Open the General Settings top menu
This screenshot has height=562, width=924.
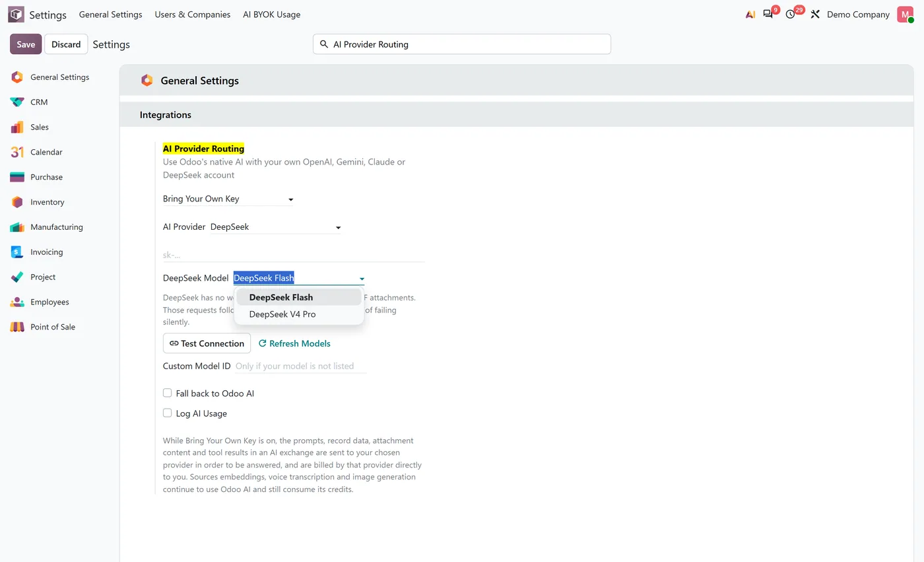tap(111, 15)
